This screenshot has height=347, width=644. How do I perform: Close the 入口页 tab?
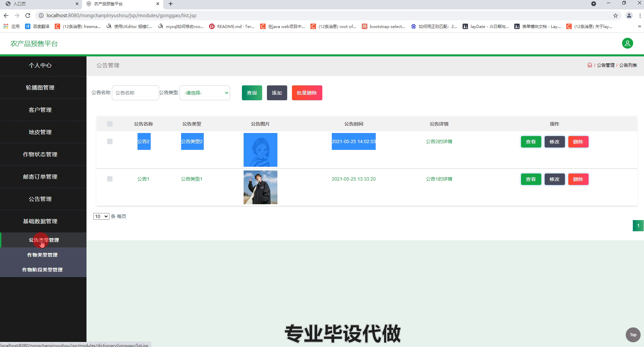click(x=77, y=4)
